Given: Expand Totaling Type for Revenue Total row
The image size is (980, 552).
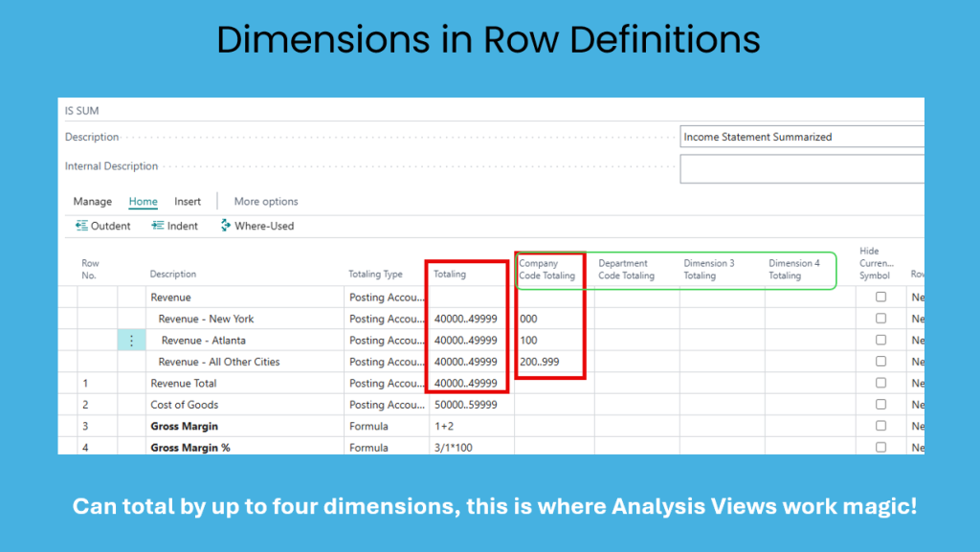Looking at the screenshot, I should click(386, 384).
